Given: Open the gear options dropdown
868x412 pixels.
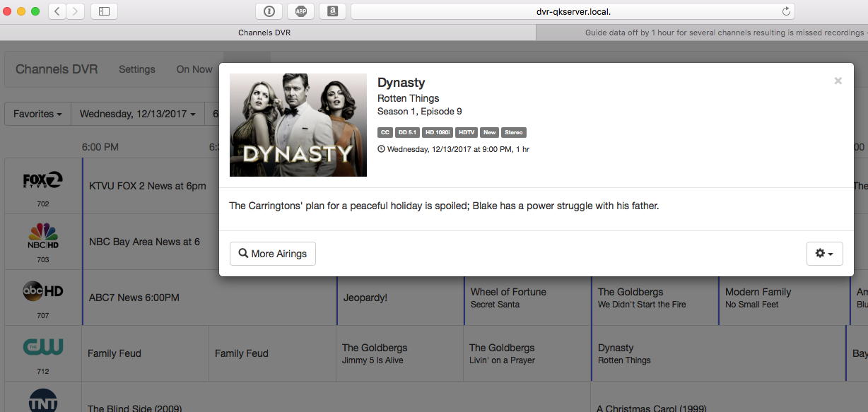Looking at the screenshot, I should [x=824, y=254].
